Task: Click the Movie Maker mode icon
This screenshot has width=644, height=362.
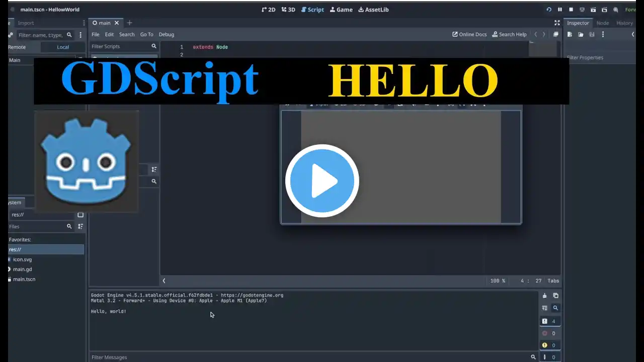Action: click(x=615, y=10)
